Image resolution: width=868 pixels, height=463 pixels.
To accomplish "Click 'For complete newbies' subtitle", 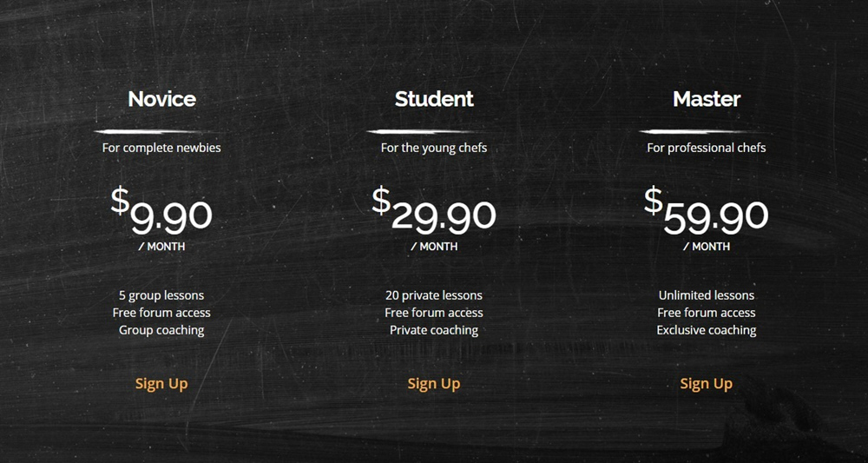I will coord(161,148).
